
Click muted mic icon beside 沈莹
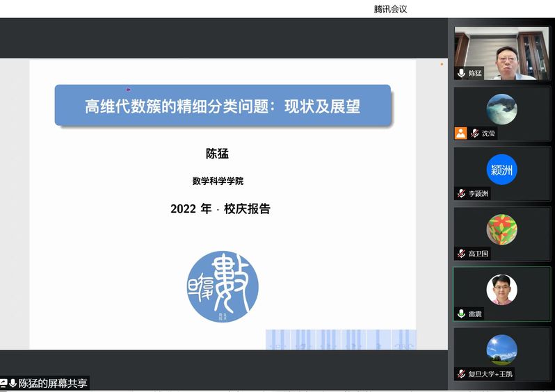pyautogui.click(x=475, y=133)
